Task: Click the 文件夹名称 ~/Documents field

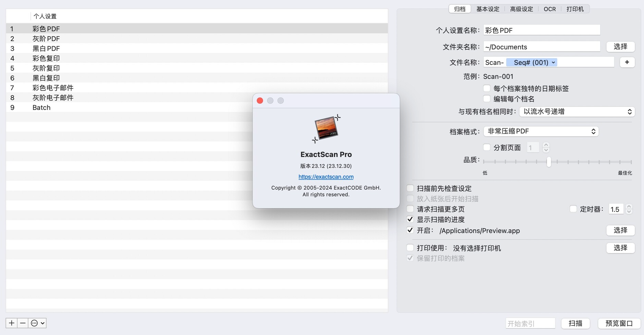Action: click(x=542, y=47)
